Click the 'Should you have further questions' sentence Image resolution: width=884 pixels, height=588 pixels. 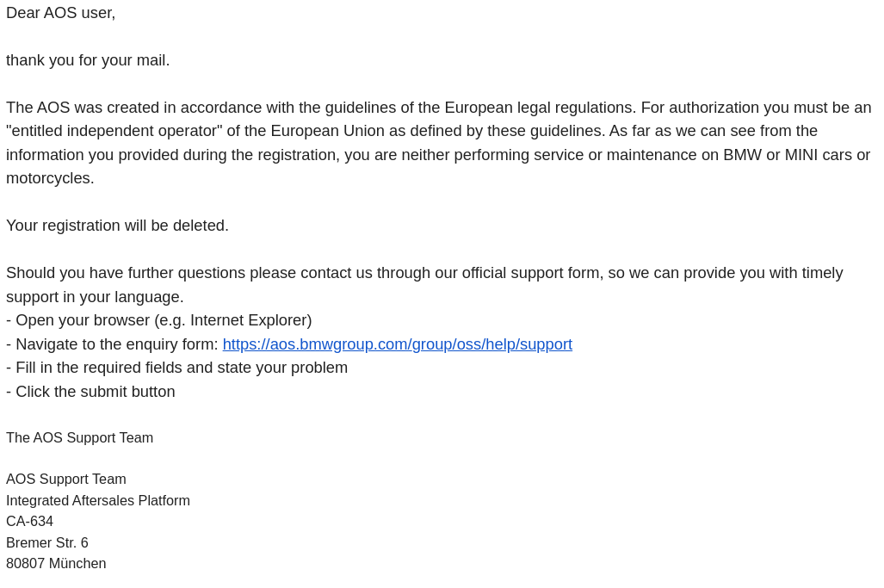point(424,273)
